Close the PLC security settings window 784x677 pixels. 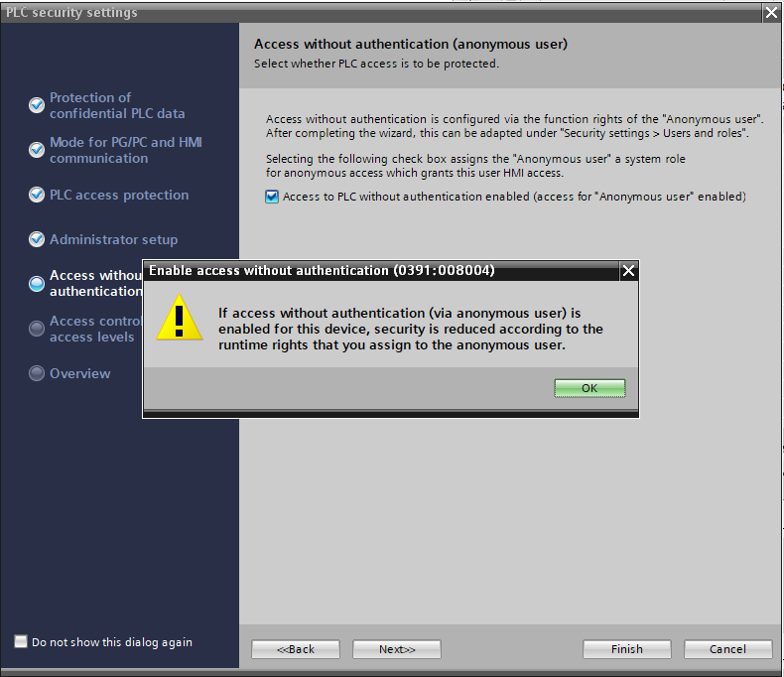771,12
